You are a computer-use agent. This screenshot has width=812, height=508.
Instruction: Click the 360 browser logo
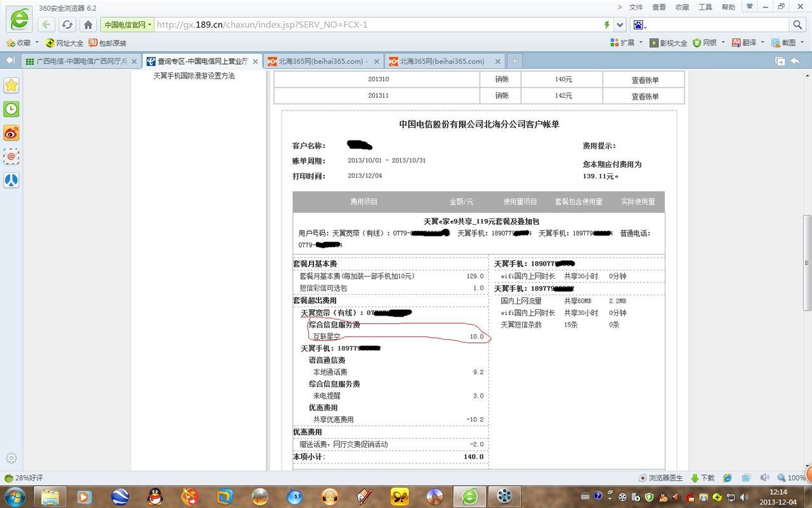click(x=18, y=20)
